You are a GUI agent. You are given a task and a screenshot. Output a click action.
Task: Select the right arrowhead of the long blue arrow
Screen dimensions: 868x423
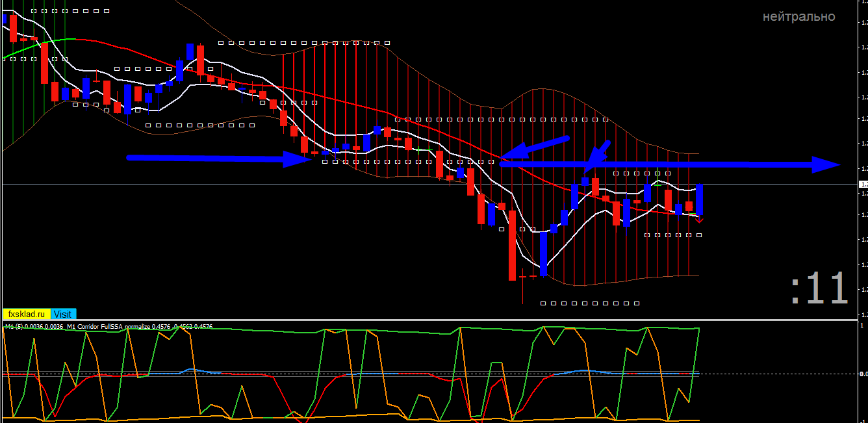pos(826,165)
